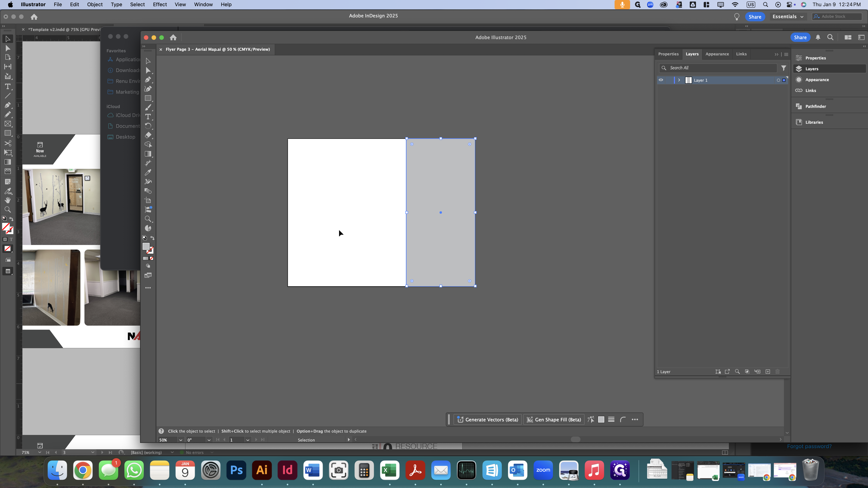Click the Delete Selection trash icon in Layers
This screenshot has height=488, width=868.
click(x=778, y=371)
